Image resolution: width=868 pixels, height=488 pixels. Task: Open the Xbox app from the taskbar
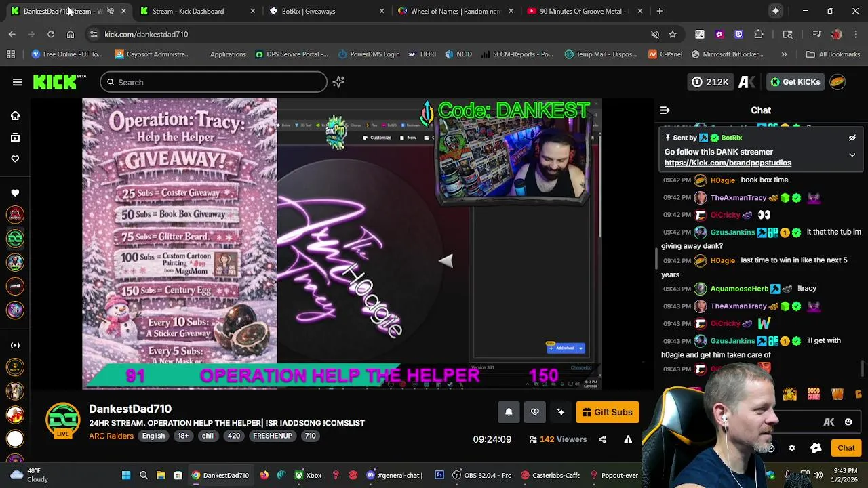(x=308, y=475)
